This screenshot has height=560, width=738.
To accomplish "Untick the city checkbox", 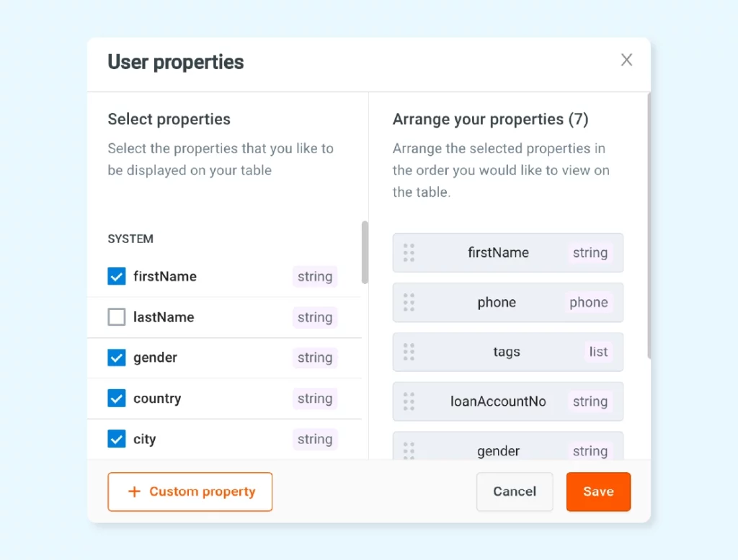I will 117,439.
